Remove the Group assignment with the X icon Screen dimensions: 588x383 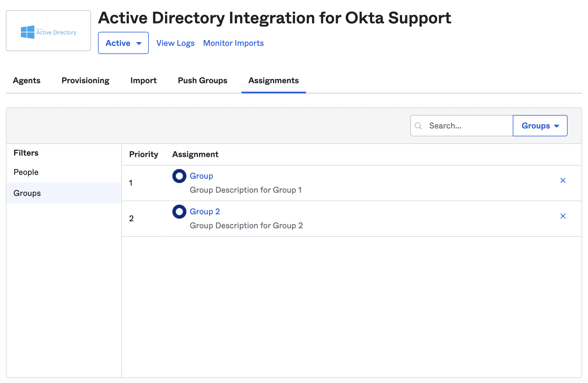[563, 180]
